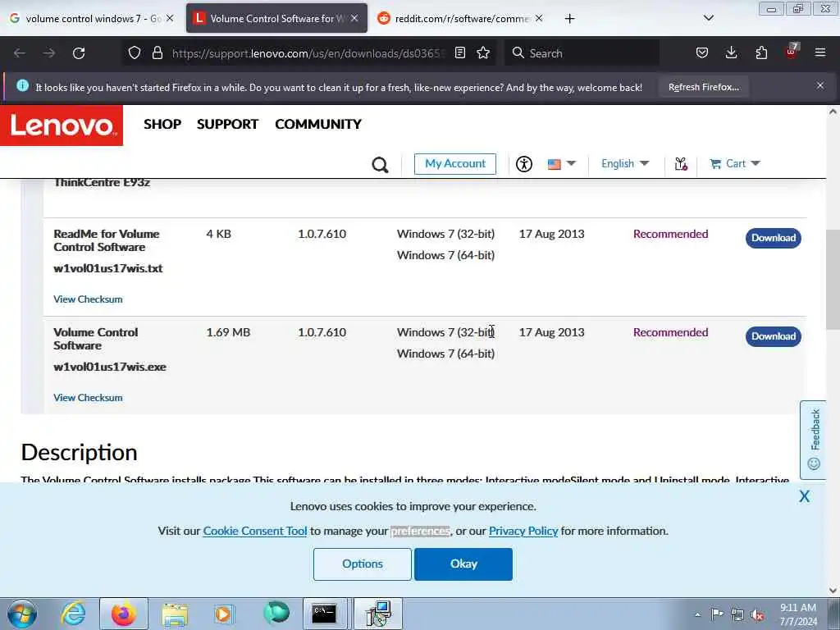Bookmark this page with the star icon

[x=483, y=52]
